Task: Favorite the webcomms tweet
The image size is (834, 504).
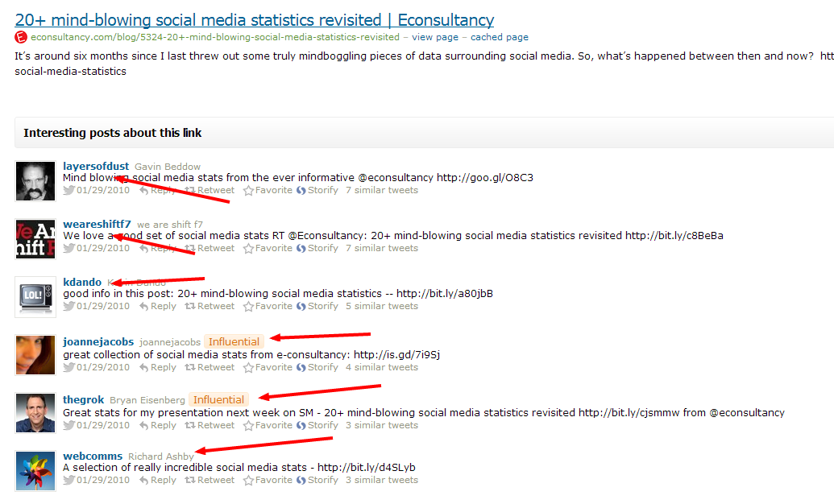Action: (268, 480)
